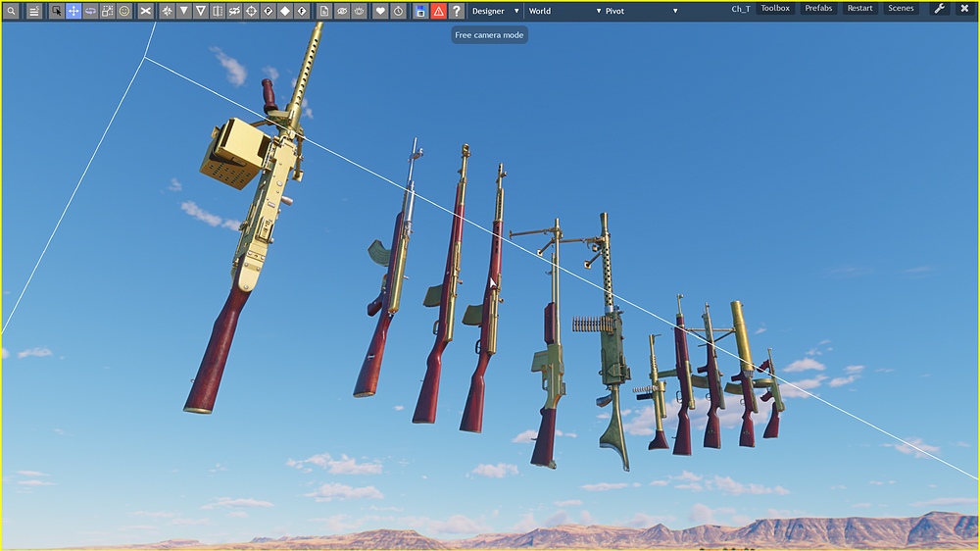Image resolution: width=980 pixels, height=551 pixels.
Task: Click the smiley face icon
Action: pyautogui.click(x=124, y=11)
